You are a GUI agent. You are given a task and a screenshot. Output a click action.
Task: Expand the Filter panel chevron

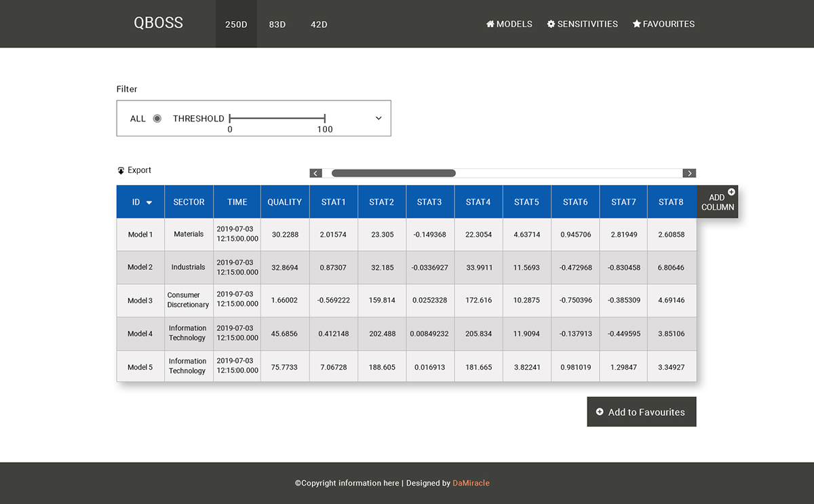point(379,118)
